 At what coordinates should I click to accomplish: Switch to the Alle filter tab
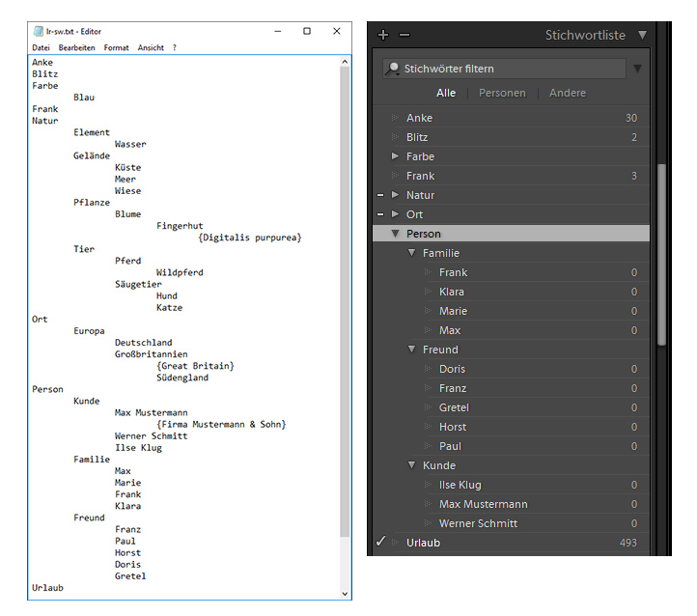[446, 93]
